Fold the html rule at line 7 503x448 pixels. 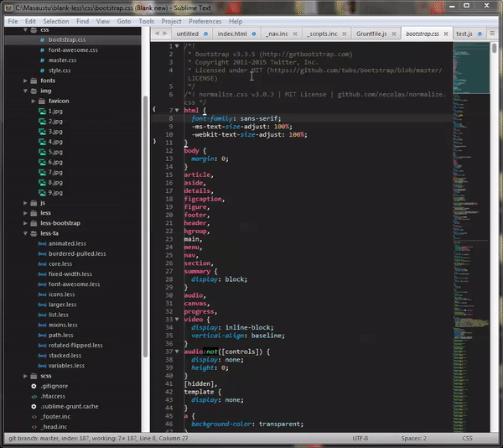tap(177, 111)
